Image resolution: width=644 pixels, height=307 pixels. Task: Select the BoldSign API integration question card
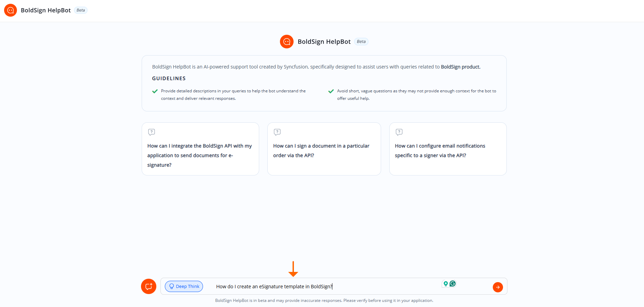coord(200,149)
